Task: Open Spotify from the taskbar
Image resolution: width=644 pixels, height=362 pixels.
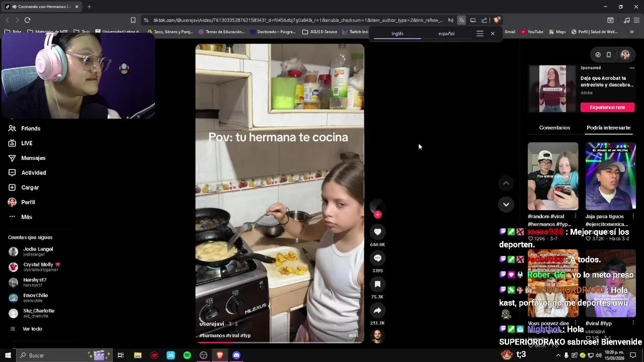Action: 187,355
